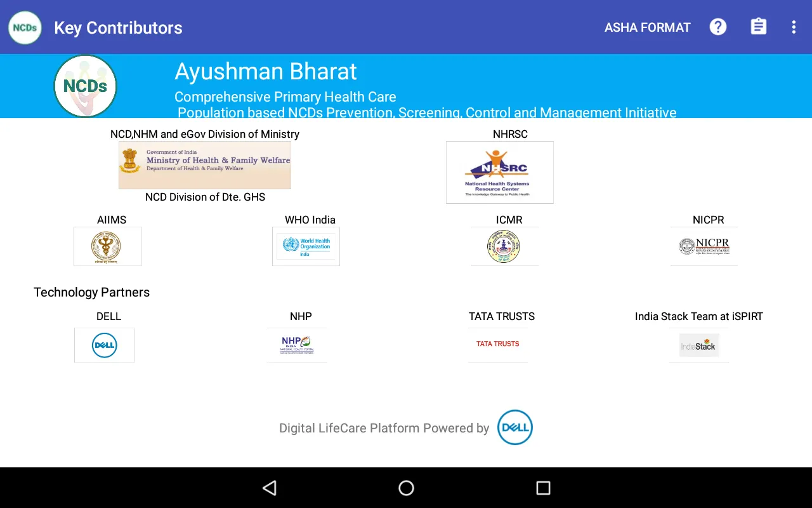The width and height of the screenshot is (812, 508).
Task: Click the TATA TRUSTS logo link
Action: coord(497,344)
